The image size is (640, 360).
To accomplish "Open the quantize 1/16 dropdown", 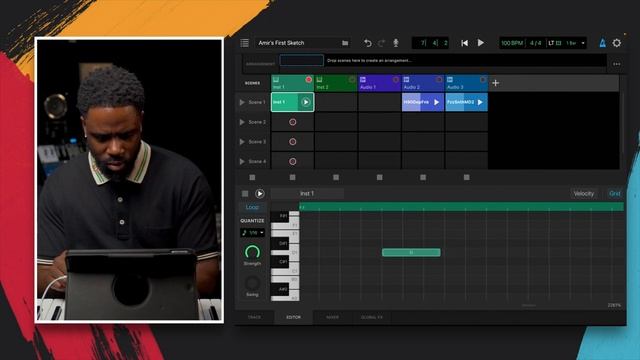I will click(253, 233).
